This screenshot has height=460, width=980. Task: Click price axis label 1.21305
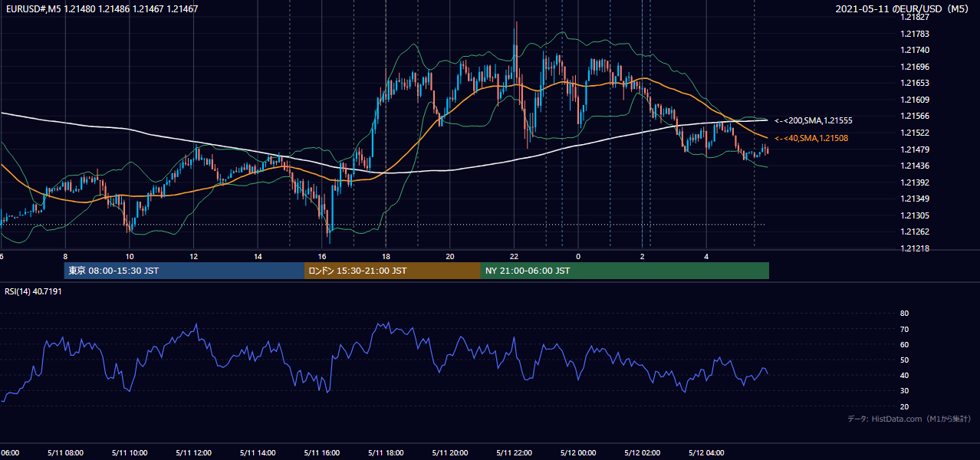point(914,215)
